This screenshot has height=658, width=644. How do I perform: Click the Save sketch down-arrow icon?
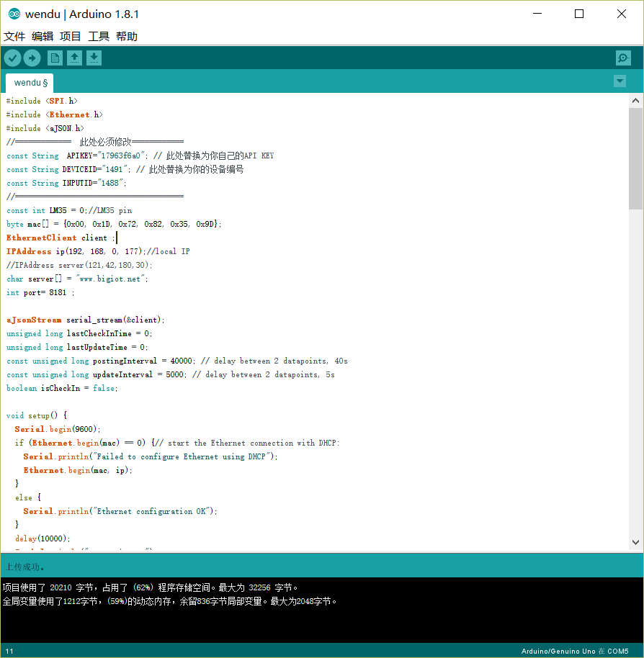pyautogui.click(x=94, y=58)
